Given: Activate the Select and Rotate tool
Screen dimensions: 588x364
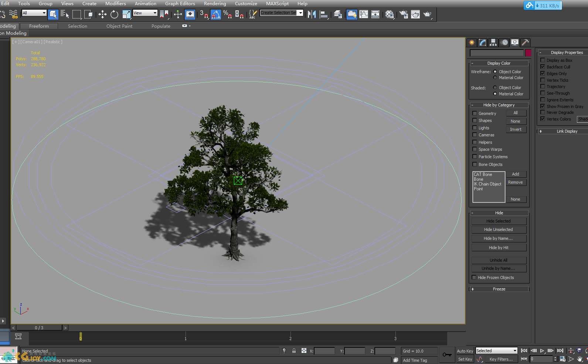Looking at the screenshot, I should [115, 14].
